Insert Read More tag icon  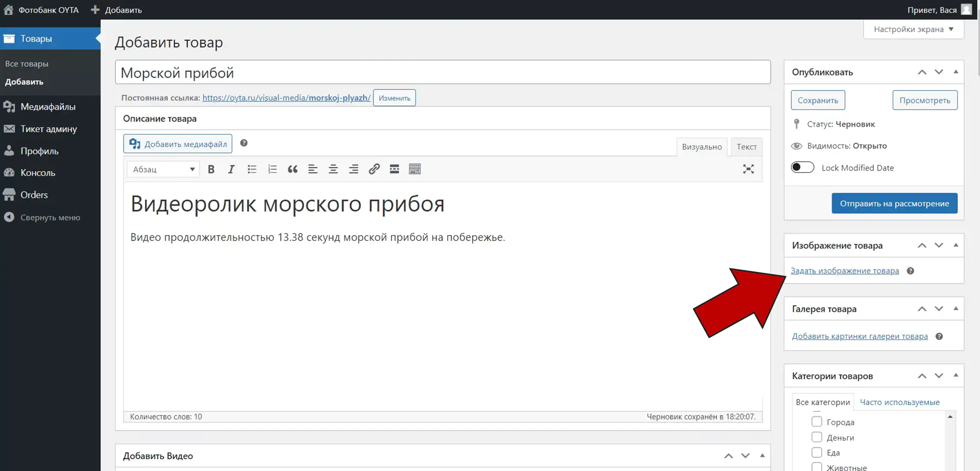[x=395, y=169]
